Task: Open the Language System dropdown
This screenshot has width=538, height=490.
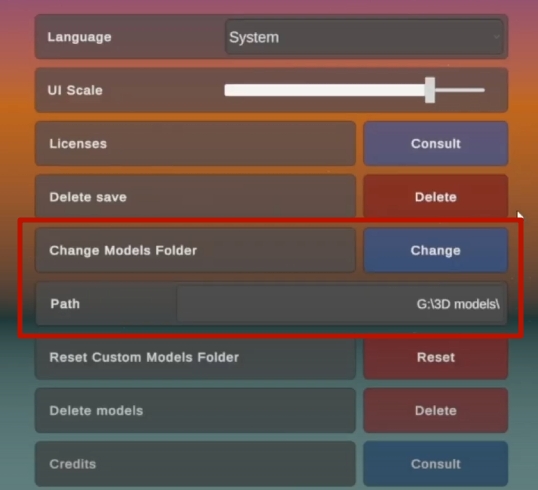Action: click(x=364, y=37)
